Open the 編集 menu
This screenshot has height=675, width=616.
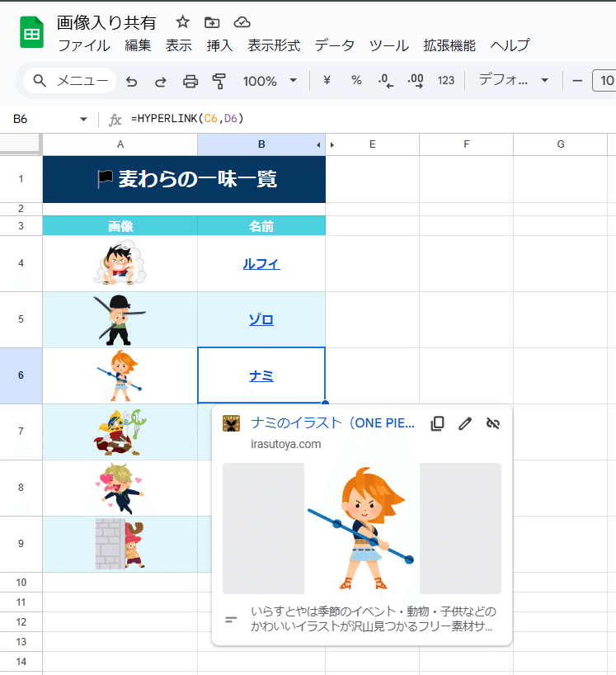(x=138, y=45)
